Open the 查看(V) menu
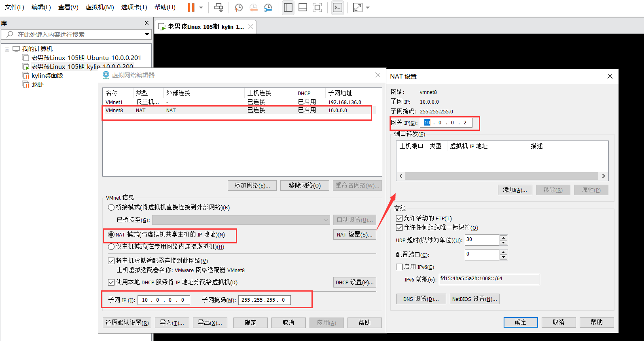Screen dimensions: 644x341 pyautogui.click(x=68, y=7)
